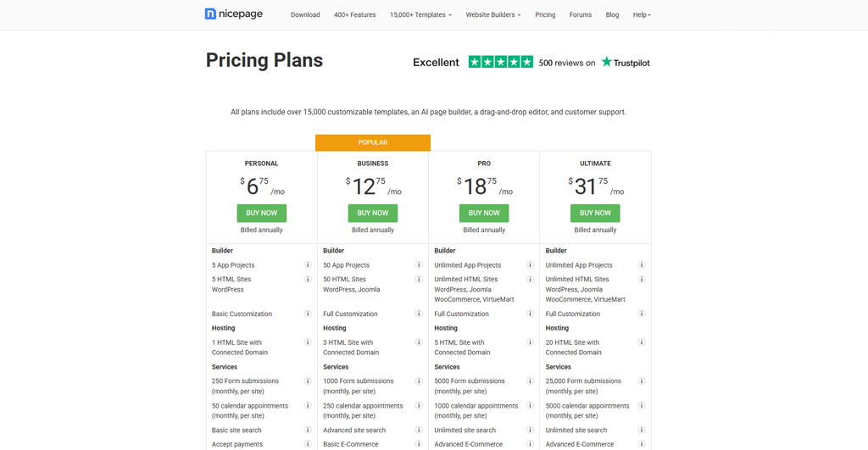Click the Nicepage logo icon
The height and width of the screenshot is (450, 868).
(211, 14)
